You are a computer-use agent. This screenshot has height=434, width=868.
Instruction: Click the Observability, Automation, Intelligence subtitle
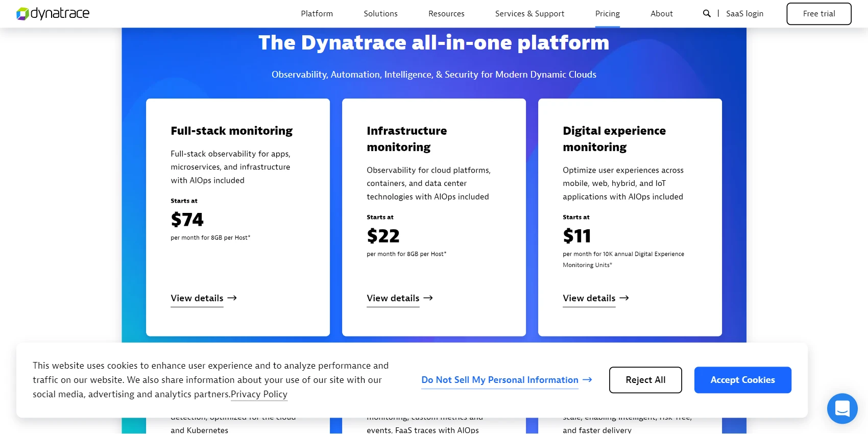pyautogui.click(x=434, y=75)
